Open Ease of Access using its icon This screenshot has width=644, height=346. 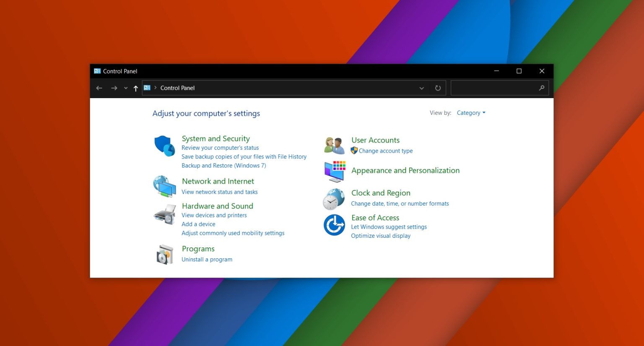point(334,225)
